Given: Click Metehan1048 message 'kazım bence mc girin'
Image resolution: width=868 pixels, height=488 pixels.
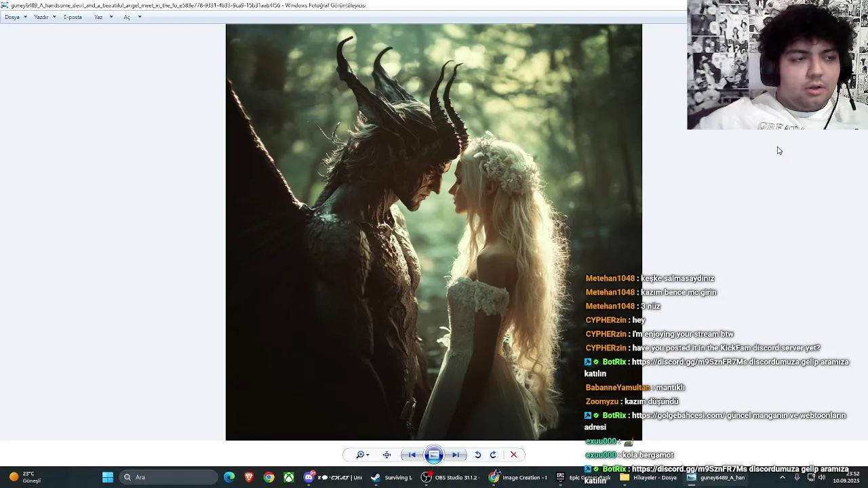Looking at the screenshot, I should click(x=679, y=293).
